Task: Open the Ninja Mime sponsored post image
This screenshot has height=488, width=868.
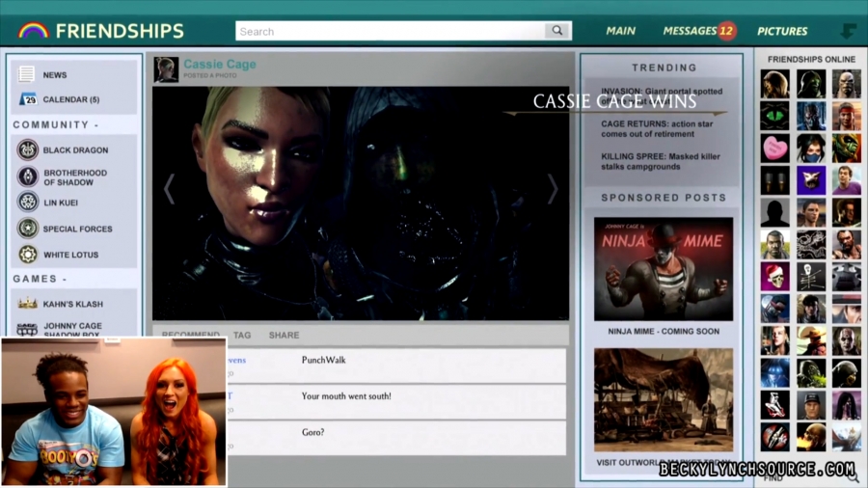Action: point(664,269)
